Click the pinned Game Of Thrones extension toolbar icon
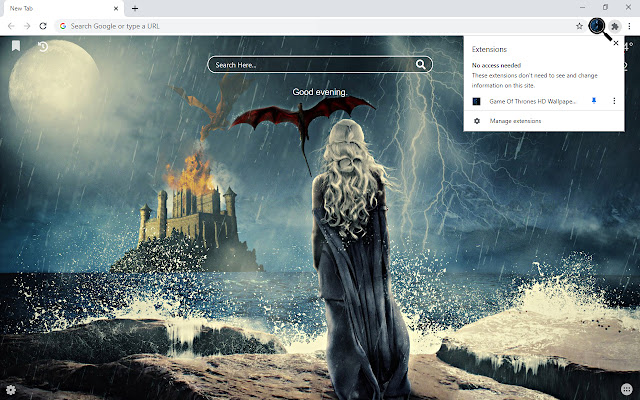 coord(597,26)
